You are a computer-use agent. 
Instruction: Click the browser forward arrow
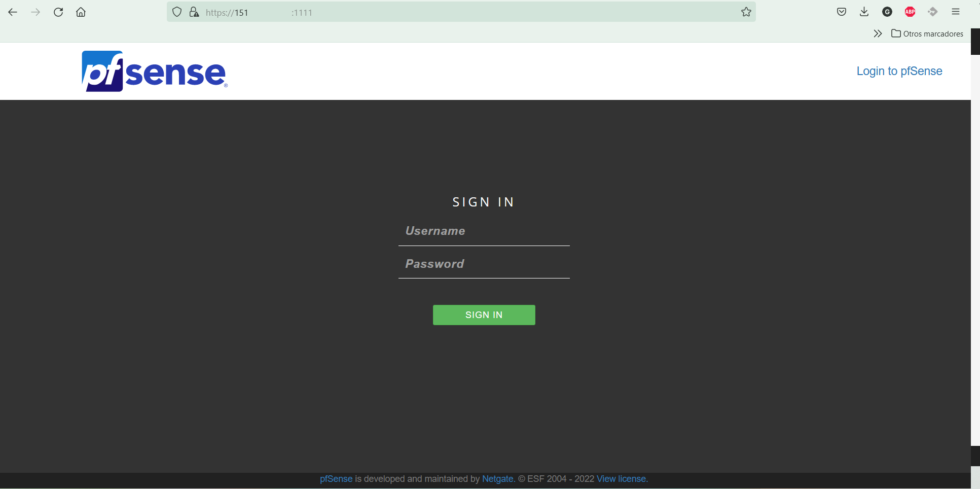[x=35, y=12]
